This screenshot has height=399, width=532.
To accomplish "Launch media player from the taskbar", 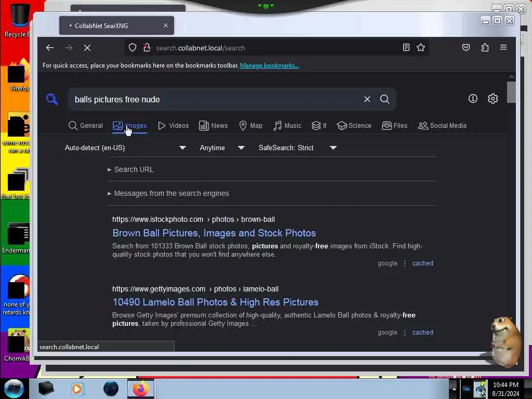I will coord(77,389).
